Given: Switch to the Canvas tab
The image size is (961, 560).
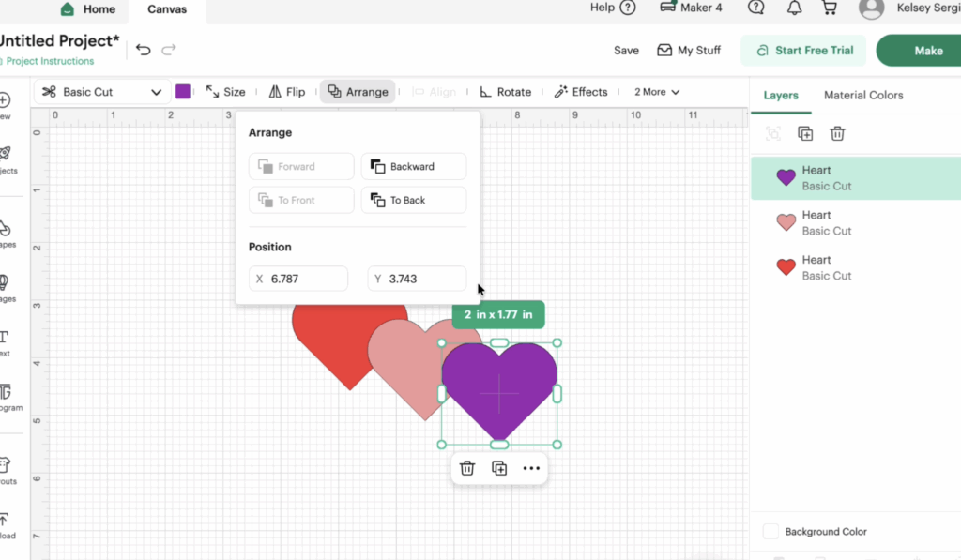Looking at the screenshot, I should (167, 9).
